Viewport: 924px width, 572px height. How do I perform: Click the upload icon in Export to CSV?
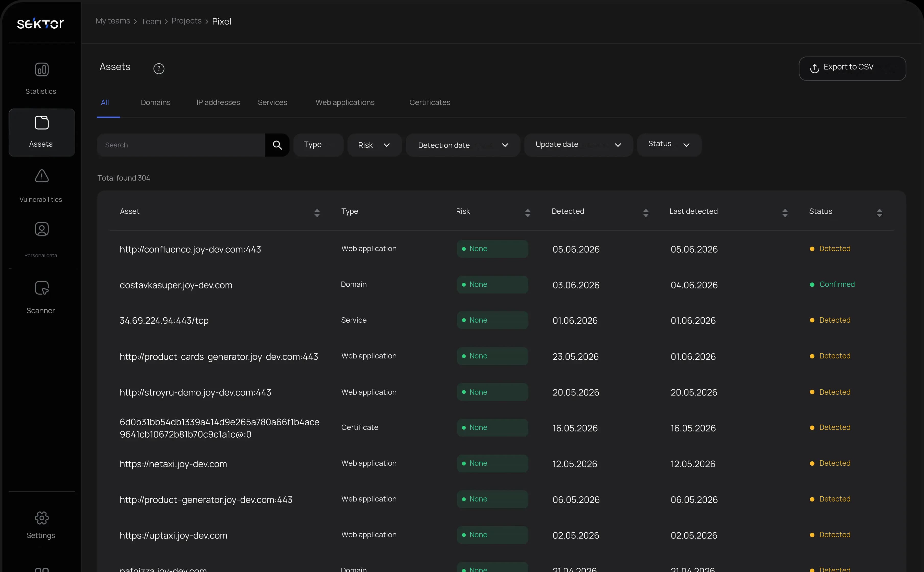pyautogui.click(x=814, y=68)
